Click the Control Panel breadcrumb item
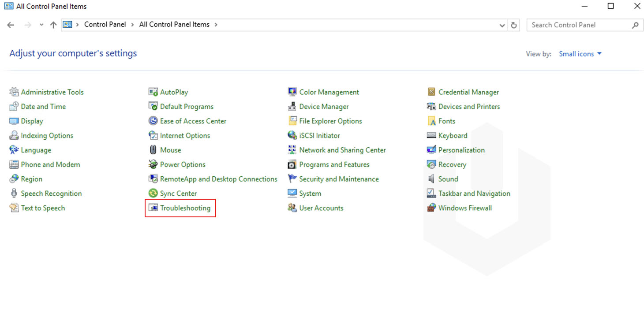This screenshot has height=309, width=644. (105, 24)
